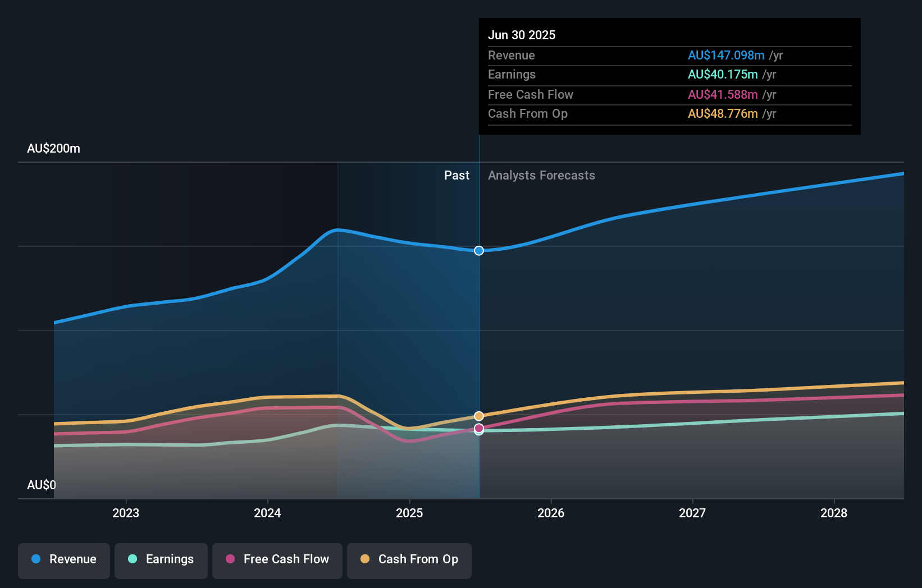
Task: Click the 2026 axis label on the timeline
Action: pyautogui.click(x=551, y=513)
